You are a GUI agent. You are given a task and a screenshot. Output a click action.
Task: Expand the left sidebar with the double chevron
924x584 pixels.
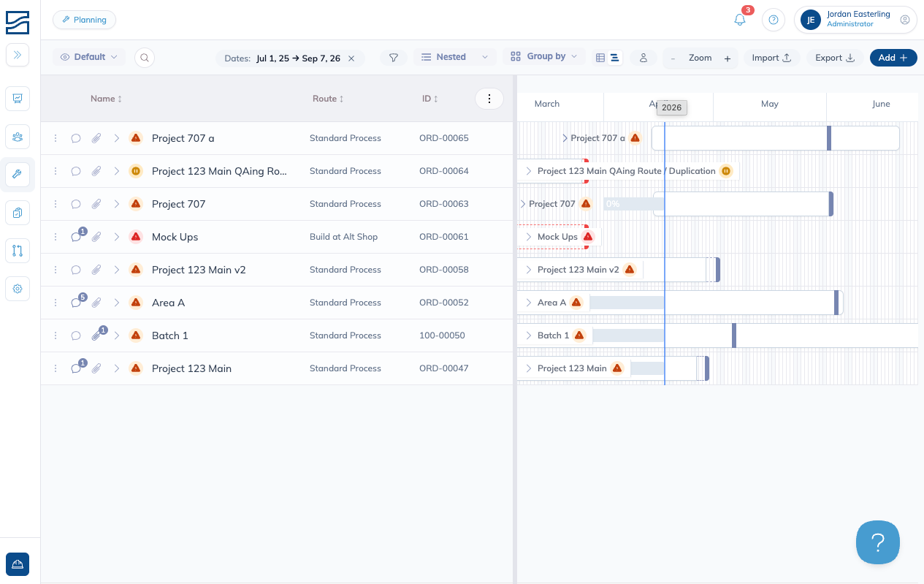click(x=18, y=55)
